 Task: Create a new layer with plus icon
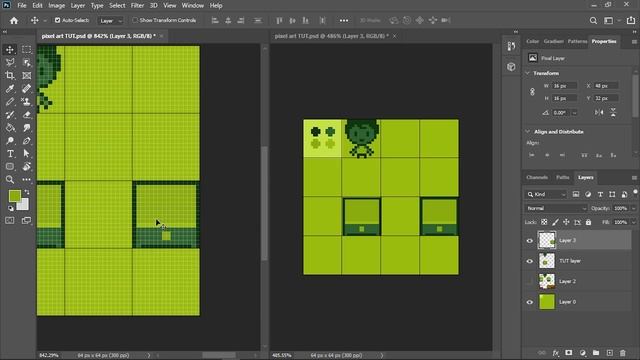click(609, 353)
